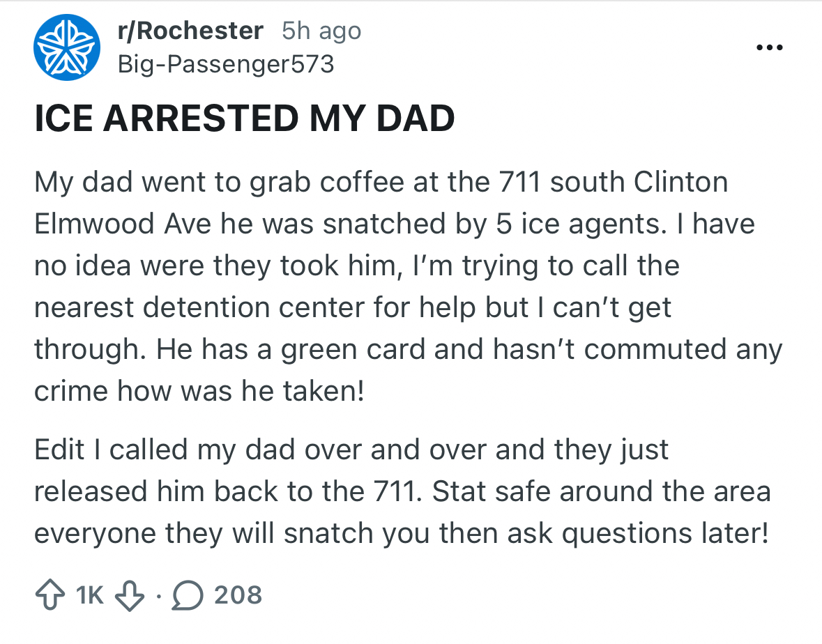
Task: Tap the 208 comments count
Action: point(238,595)
